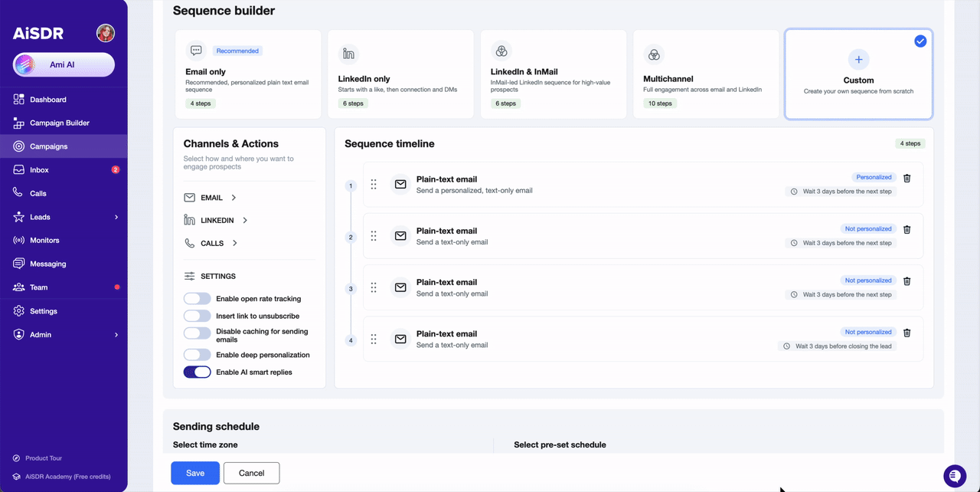Click the plus icon on Custom card
980x492 pixels.
pyautogui.click(x=858, y=59)
